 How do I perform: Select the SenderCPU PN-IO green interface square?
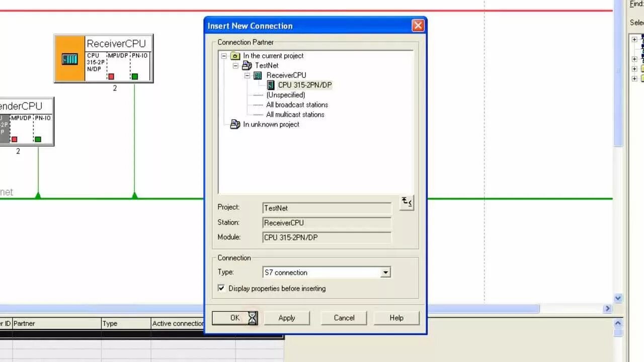(x=38, y=139)
